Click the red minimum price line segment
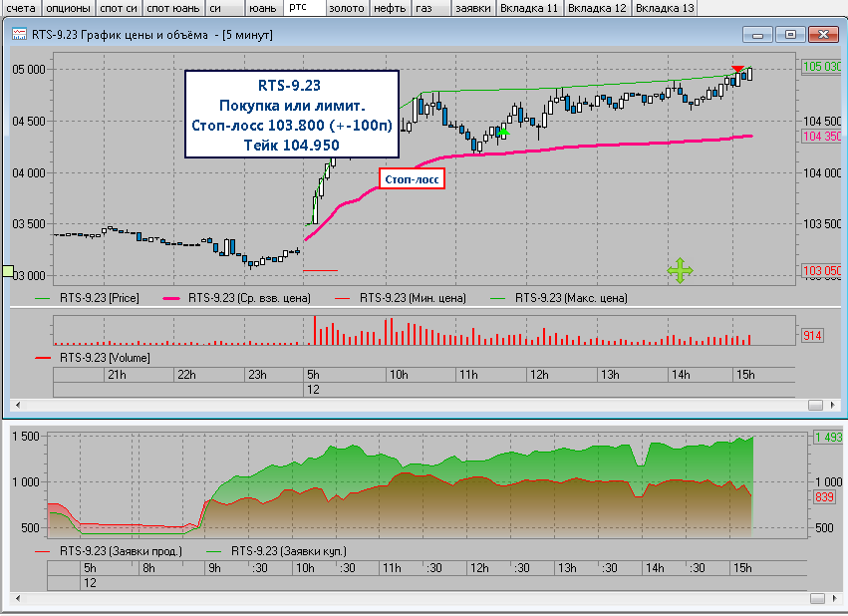The height and width of the screenshot is (616, 848). click(320, 270)
